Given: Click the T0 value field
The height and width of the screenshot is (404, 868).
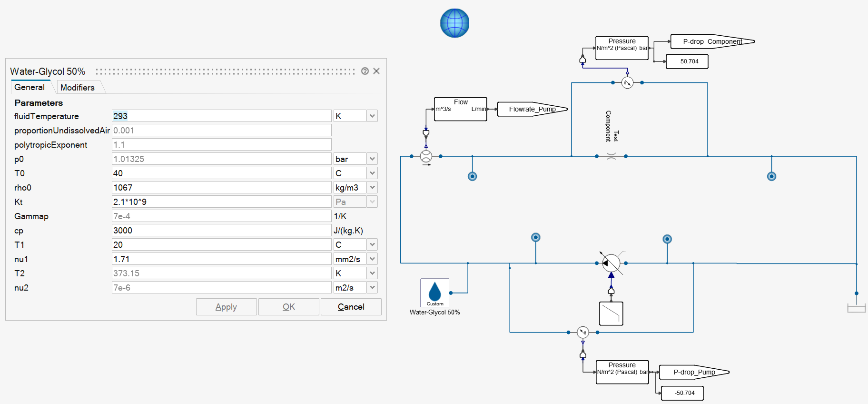Looking at the screenshot, I should [221, 173].
